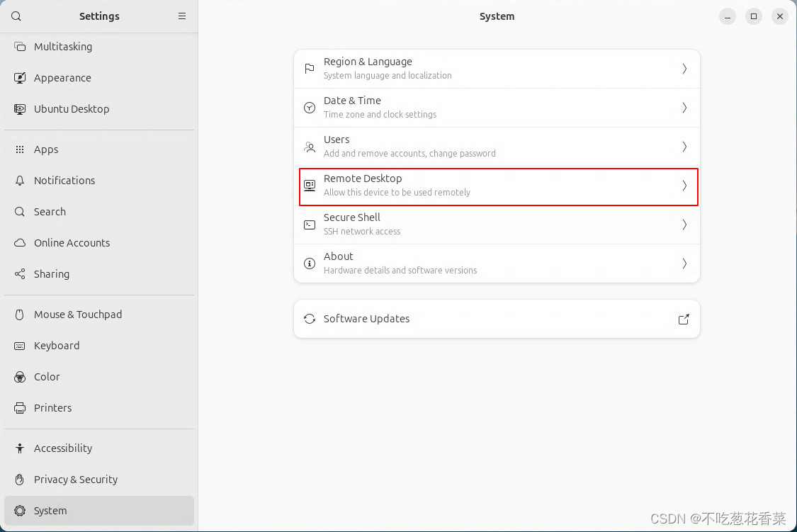Click the Date & Time clock icon
Image resolution: width=797 pixels, height=532 pixels.
[x=310, y=108]
